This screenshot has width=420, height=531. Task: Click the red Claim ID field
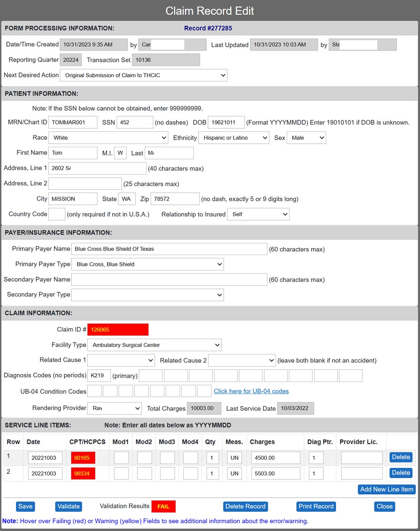[118, 330]
